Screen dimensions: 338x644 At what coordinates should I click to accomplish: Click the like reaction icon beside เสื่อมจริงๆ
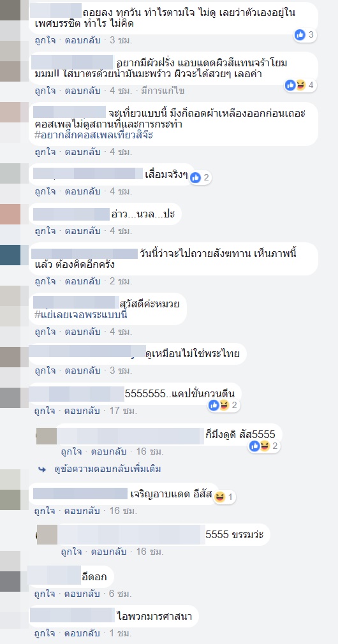(196, 177)
